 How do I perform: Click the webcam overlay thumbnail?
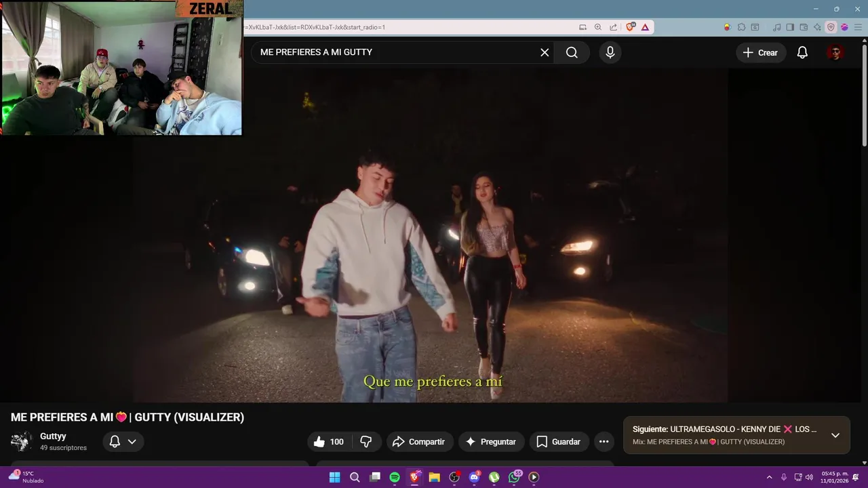point(121,68)
